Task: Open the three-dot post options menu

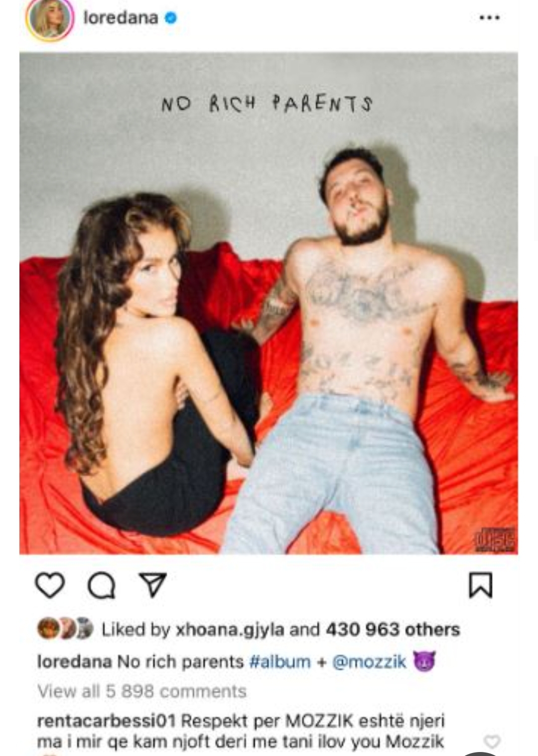Action: 489,18
